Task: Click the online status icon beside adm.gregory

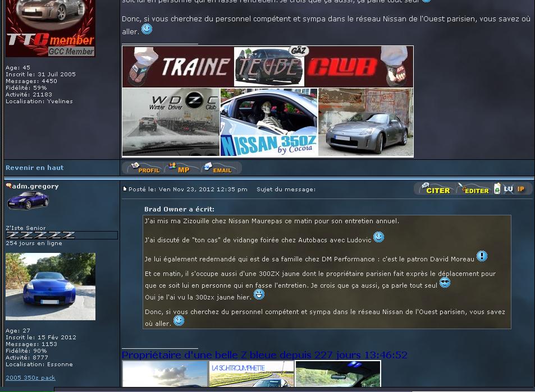Action: [8, 186]
